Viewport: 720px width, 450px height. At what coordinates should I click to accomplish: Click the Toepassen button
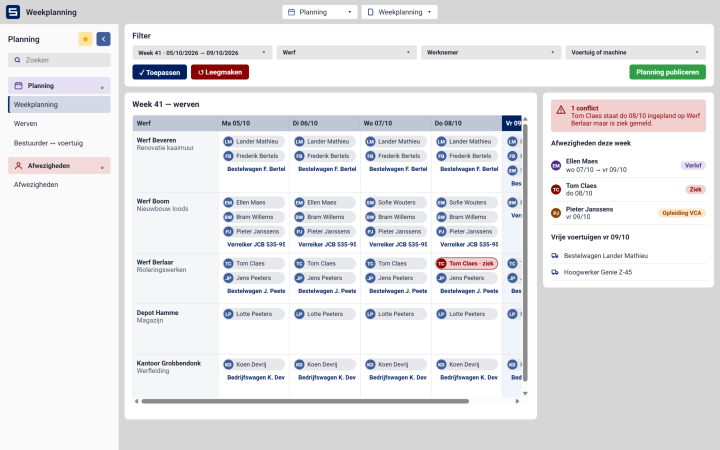159,72
